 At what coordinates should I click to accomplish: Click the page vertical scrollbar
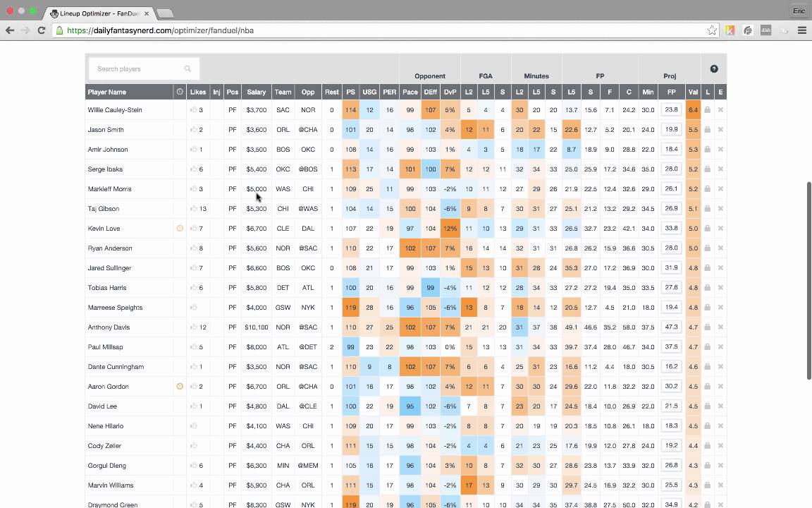tap(809, 280)
